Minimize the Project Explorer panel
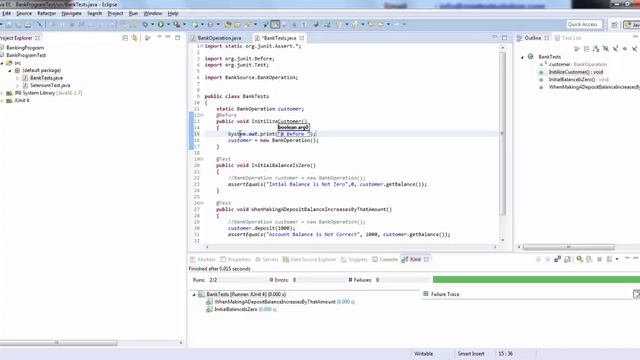The image size is (640, 360). [x=168, y=38]
